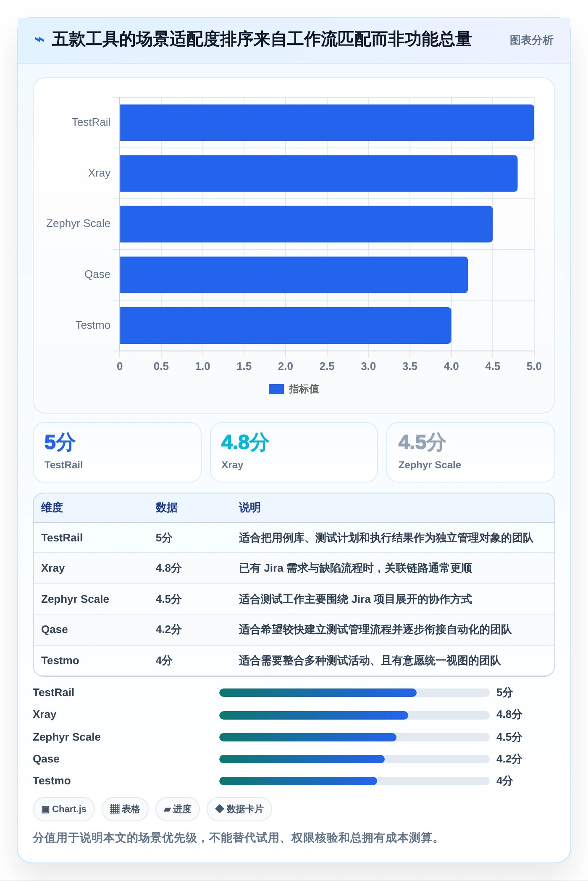Open the 4.5分 Zephyr Scale data card
The width and height of the screenshot is (588, 881).
[x=471, y=452]
